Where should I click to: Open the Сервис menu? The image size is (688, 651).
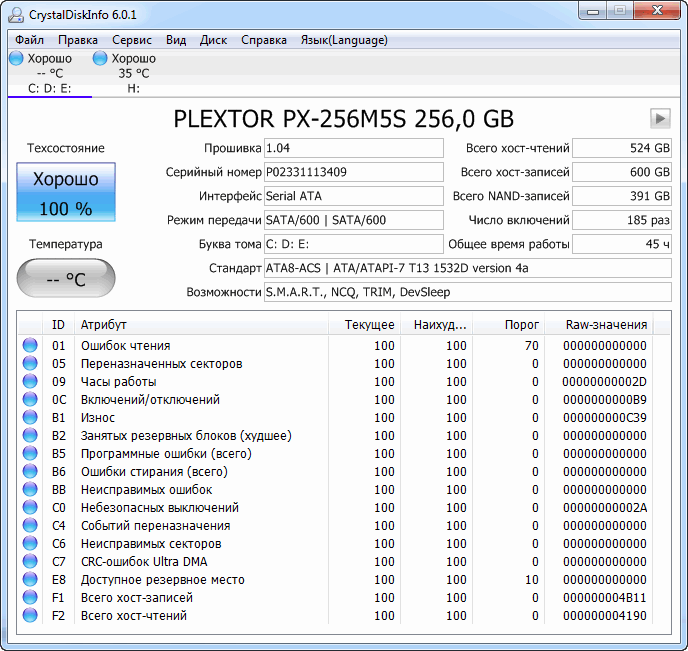(132, 40)
